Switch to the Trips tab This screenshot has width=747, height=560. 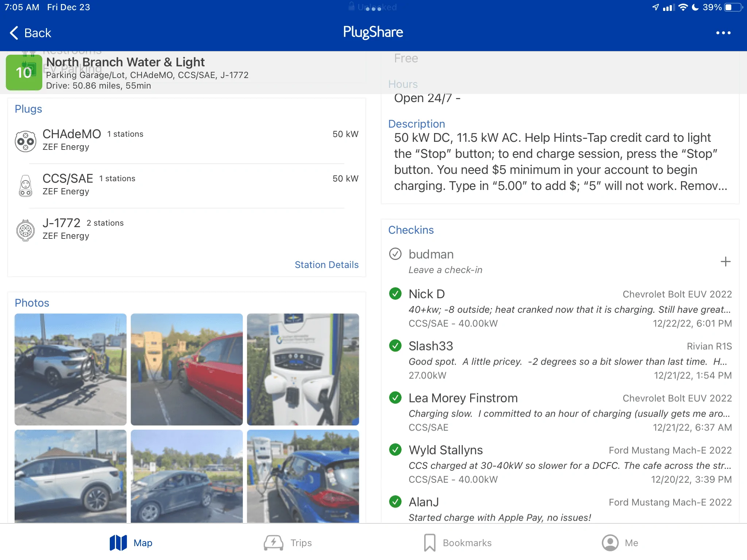(x=288, y=543)
